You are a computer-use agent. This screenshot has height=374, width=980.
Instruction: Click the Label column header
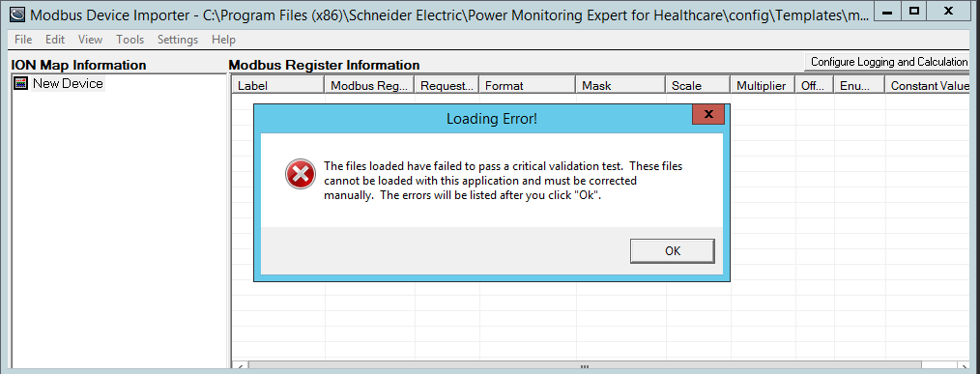pyautogui.click(x=278, y=86)
